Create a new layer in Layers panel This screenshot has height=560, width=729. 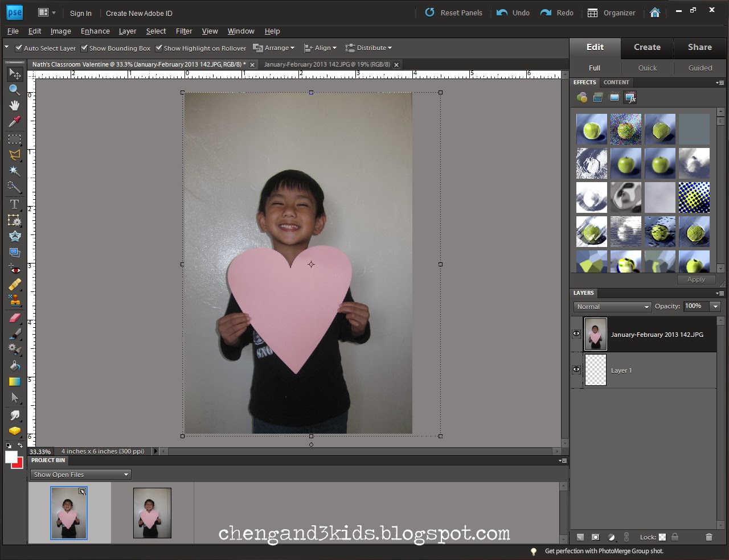point(580,537)
